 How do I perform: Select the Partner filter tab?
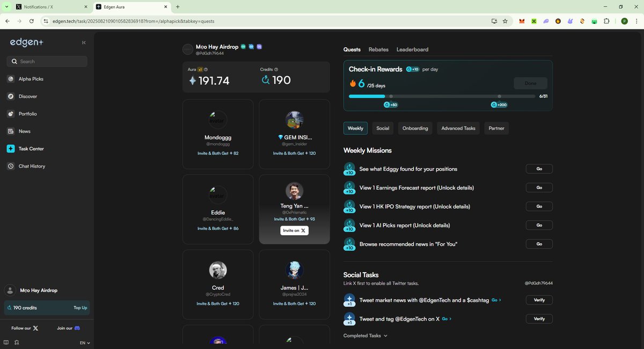[496, 128]
